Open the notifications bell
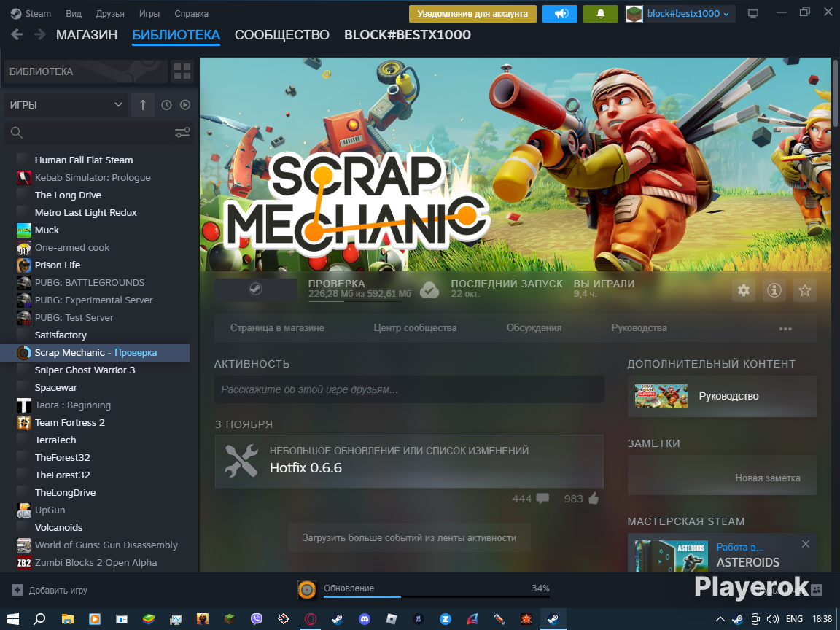Screen dimensions: 840x630 pyautogui.click(x=601, y=13)
